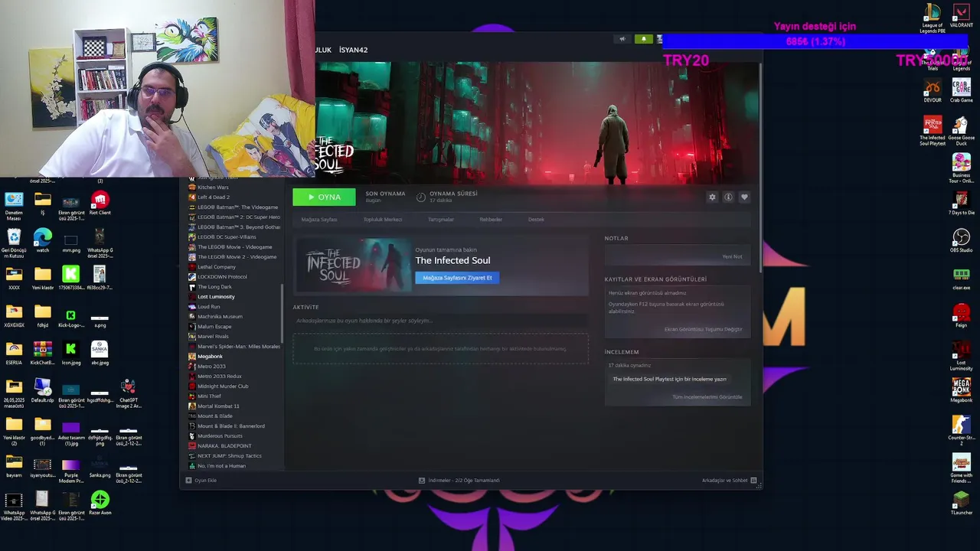Click the Riot Client desktop icon
The width and height of the screenshot is (980, 551).
[100, 204]
